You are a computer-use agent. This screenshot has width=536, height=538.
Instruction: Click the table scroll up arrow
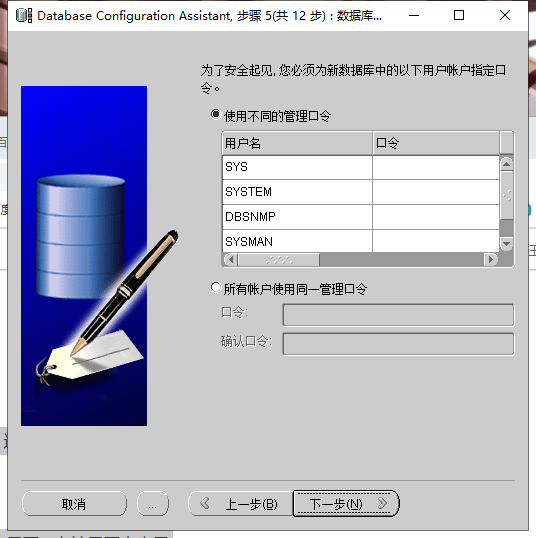click(x=506, y=164)
